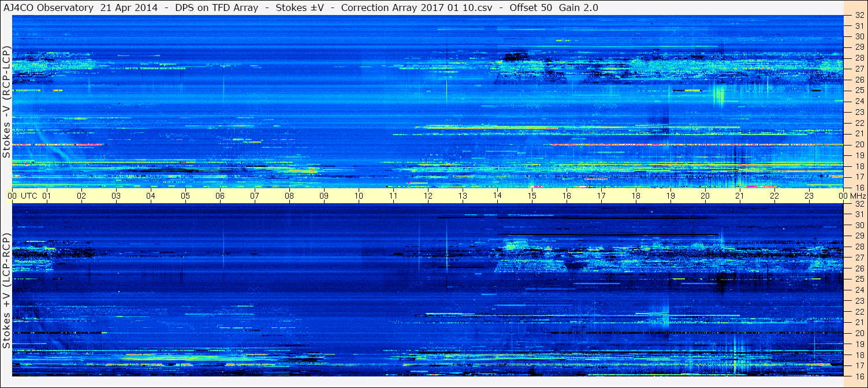Screen dimensions: 868x388
Task: Click the 'Stokes +V (LCP-RCP)' vertical axis label
Action: tap(7, 291)
